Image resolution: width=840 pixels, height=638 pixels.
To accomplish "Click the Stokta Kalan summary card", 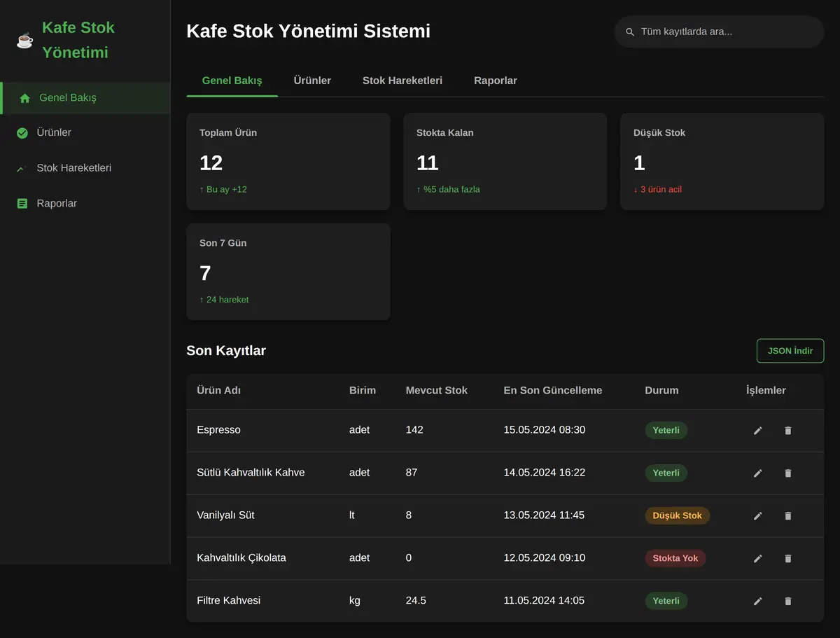I will 505,162.
